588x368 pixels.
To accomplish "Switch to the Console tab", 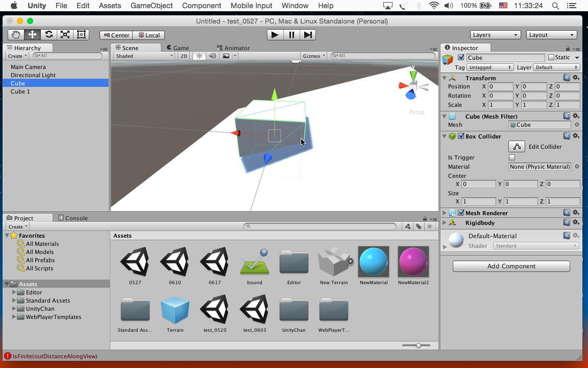I will point(73,218).
